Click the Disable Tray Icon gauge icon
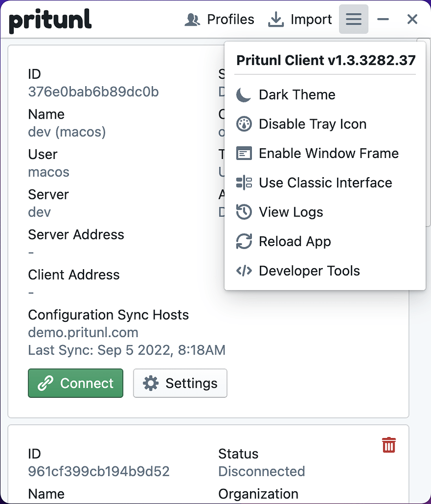The width and height of the screenshot is (431, 504). click(245, 124)
